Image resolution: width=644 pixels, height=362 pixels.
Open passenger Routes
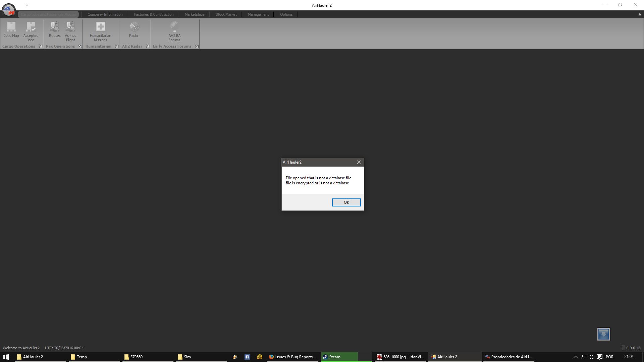[55, 30]
